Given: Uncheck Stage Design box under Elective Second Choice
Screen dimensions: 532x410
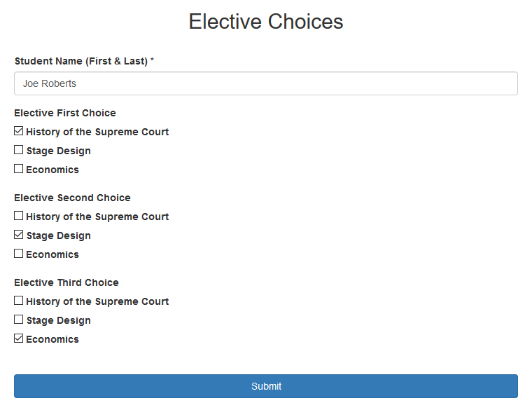Looking at the screenshot, I should coord(19,235).
